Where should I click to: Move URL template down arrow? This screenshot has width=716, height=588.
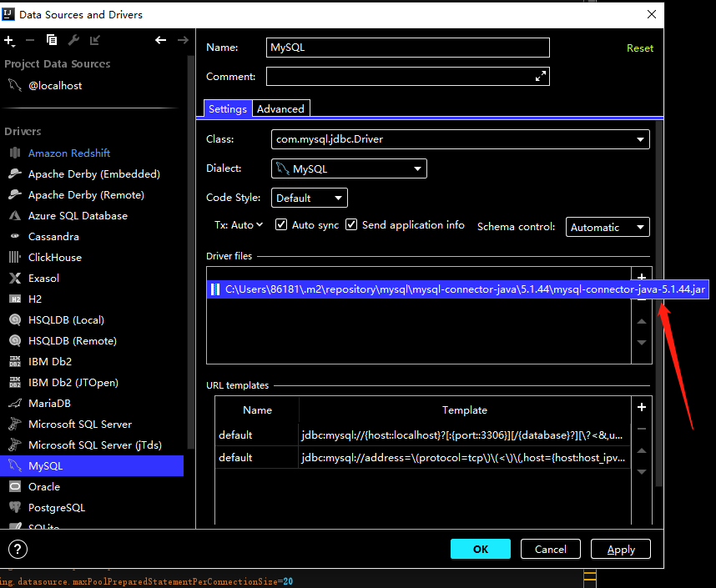[x=642, y=472]
